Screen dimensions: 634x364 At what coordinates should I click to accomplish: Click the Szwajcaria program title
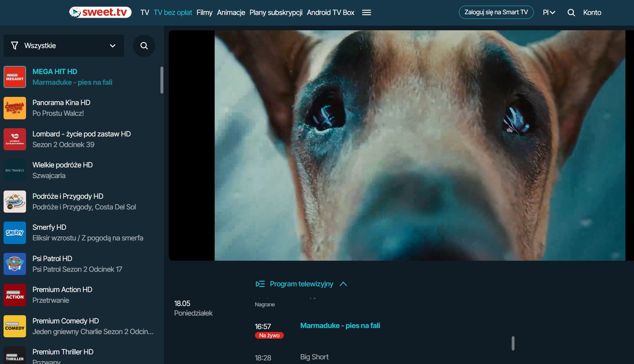click(x=49, y=176)
